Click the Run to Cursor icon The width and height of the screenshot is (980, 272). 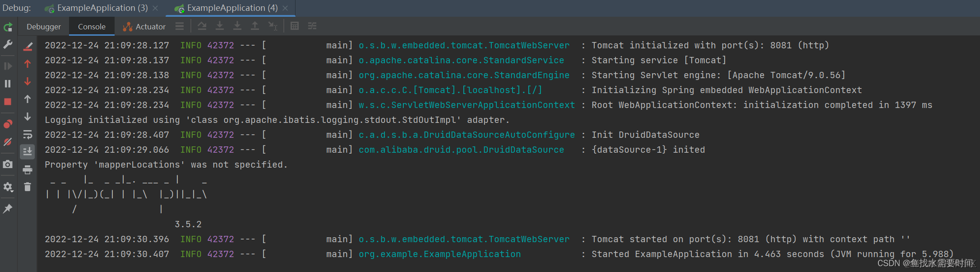273,26
